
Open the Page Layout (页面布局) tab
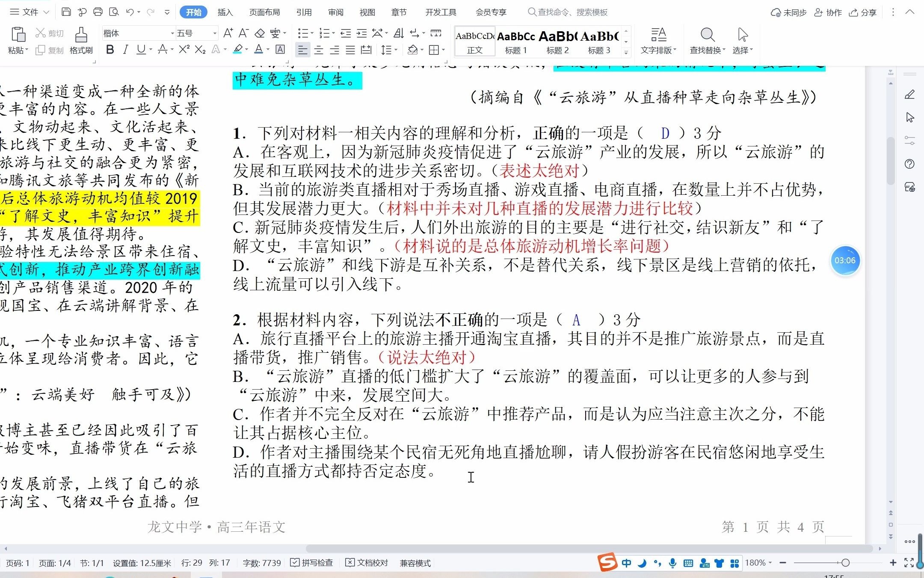264,12
